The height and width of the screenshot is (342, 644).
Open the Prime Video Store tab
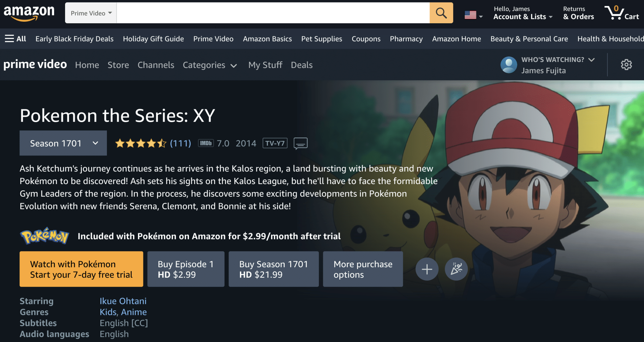118,65
